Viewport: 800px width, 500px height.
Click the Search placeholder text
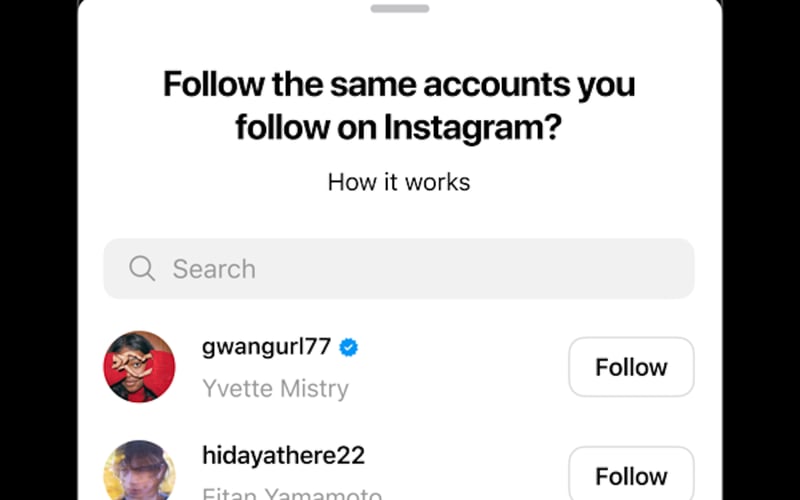[214, 268]
